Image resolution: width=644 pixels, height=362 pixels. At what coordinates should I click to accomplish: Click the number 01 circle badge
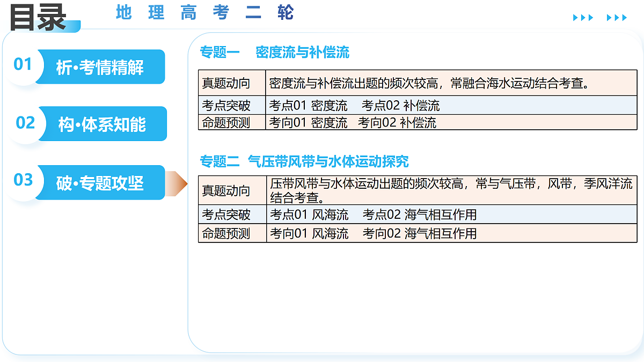tap(23, 65)
